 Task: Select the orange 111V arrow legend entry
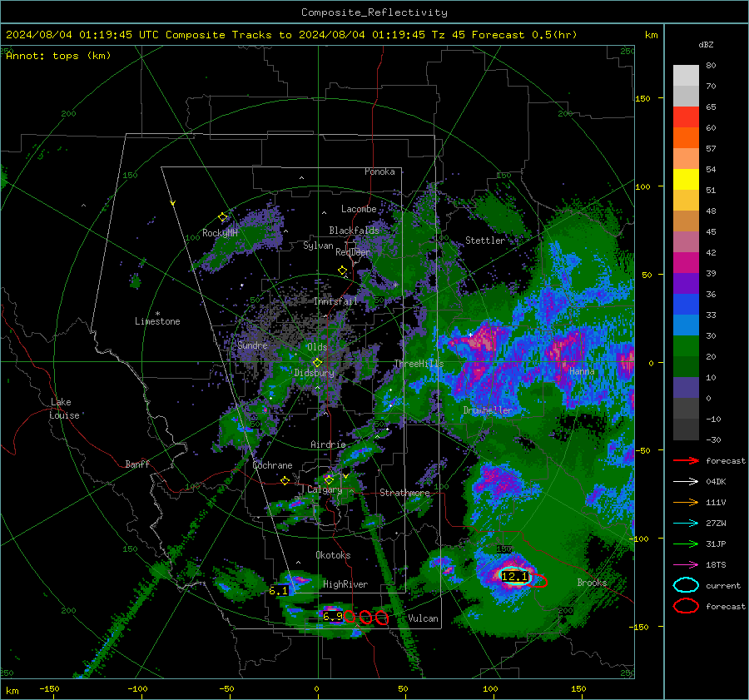point(686,502)
